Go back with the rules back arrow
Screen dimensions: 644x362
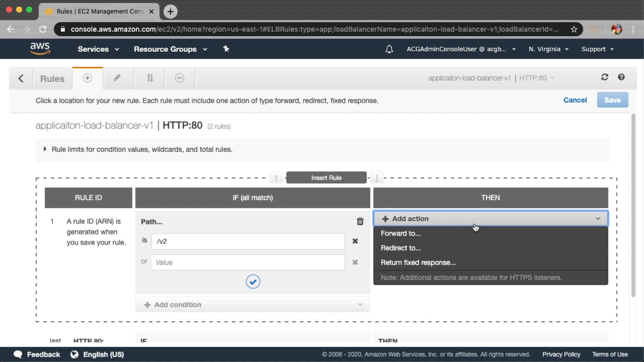pyautogui.click(x=21, y=78)
